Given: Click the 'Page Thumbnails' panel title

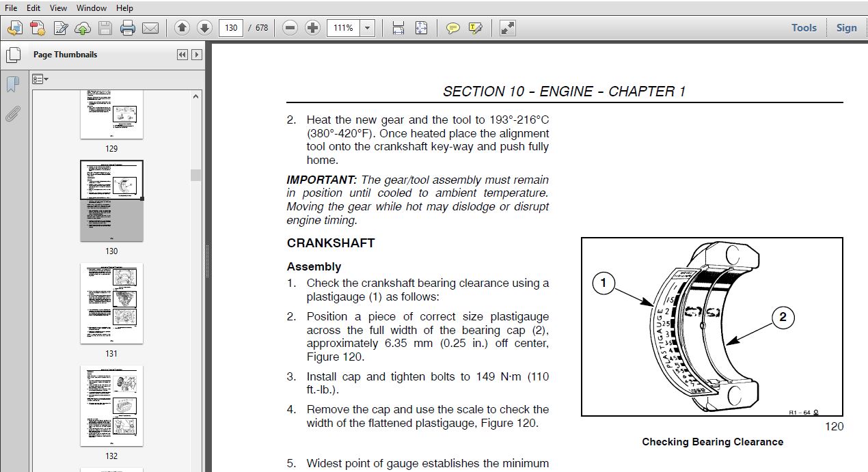Looking at the screenshot, I should tap(66, 55).
